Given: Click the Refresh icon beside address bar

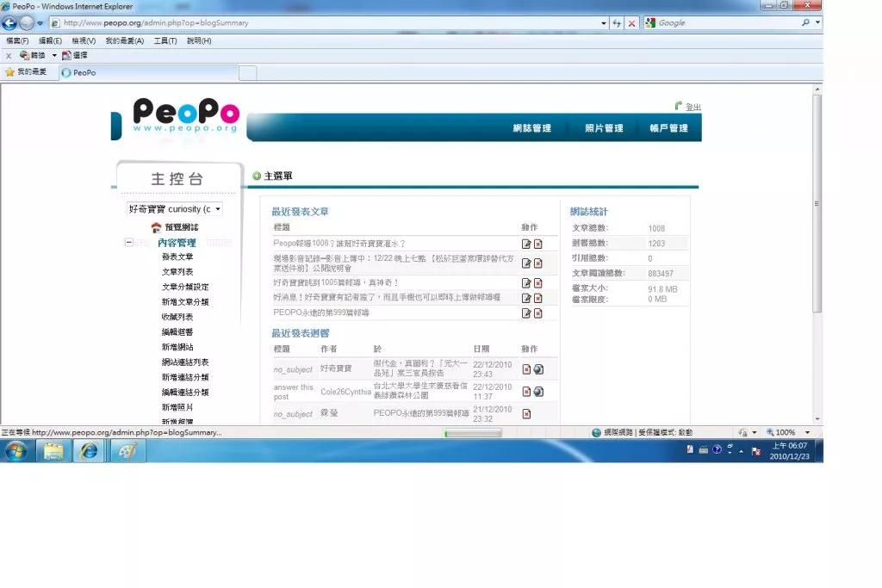Looking at the screenshot, I should click(x=617, y=23).
